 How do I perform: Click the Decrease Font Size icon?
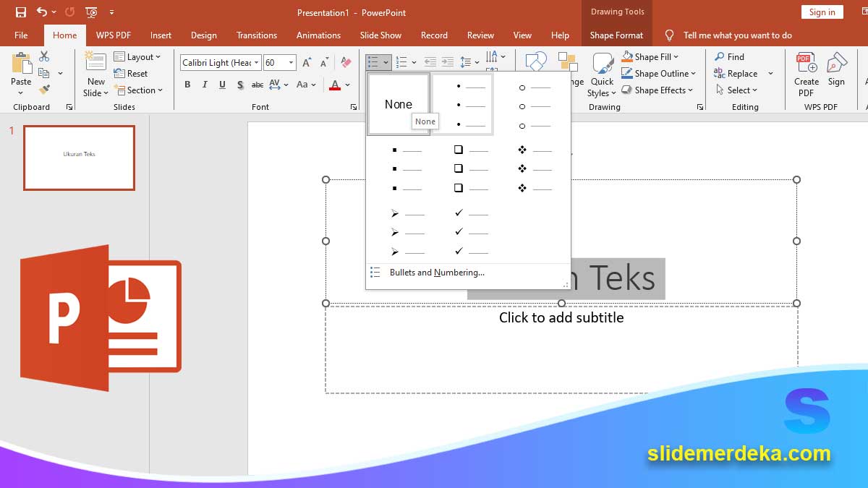(x=323, y=63)
